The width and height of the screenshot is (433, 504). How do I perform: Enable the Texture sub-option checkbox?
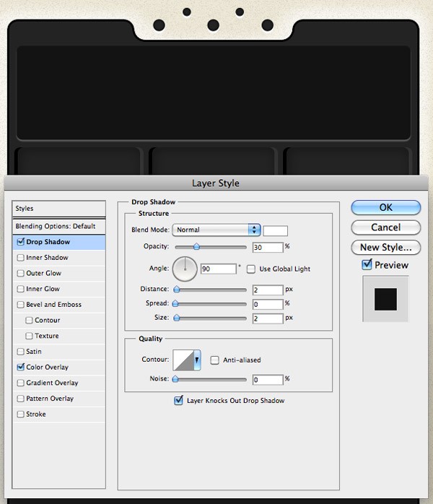click(29, 336)
